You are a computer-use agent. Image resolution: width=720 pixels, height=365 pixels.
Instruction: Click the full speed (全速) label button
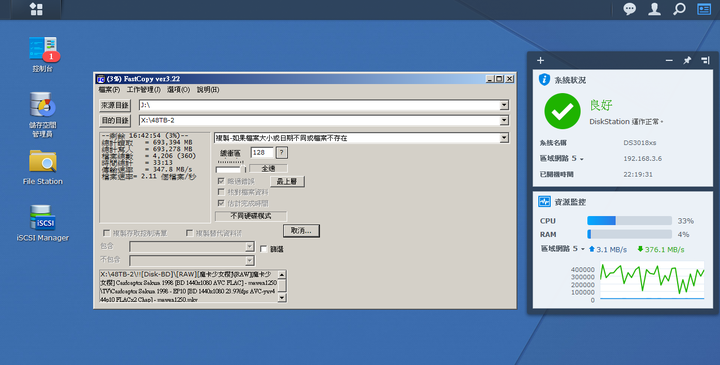pos(268,168)
